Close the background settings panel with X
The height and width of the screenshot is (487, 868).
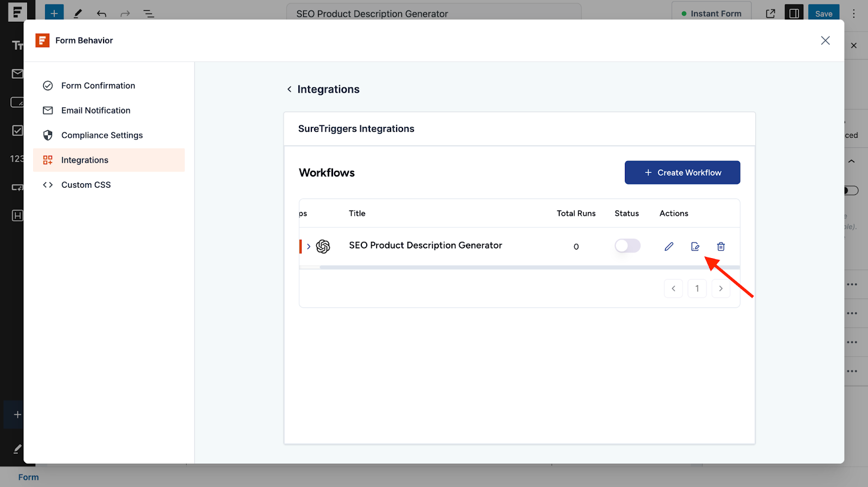point(854,46)
